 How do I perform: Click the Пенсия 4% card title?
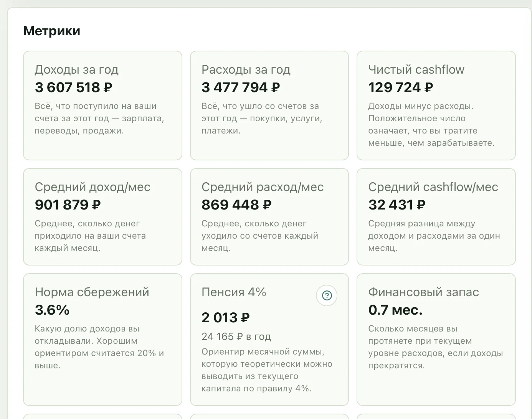pyautogui.click(x=234, y=292)
